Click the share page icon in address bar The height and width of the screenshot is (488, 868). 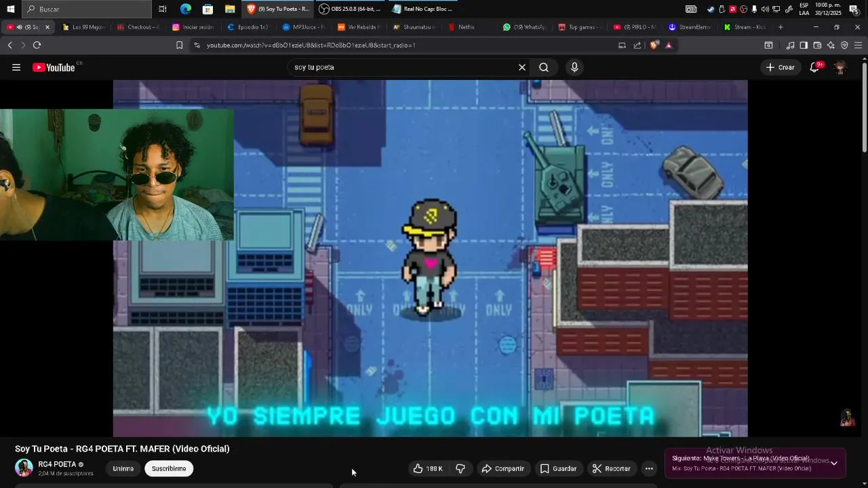[637, 45]
